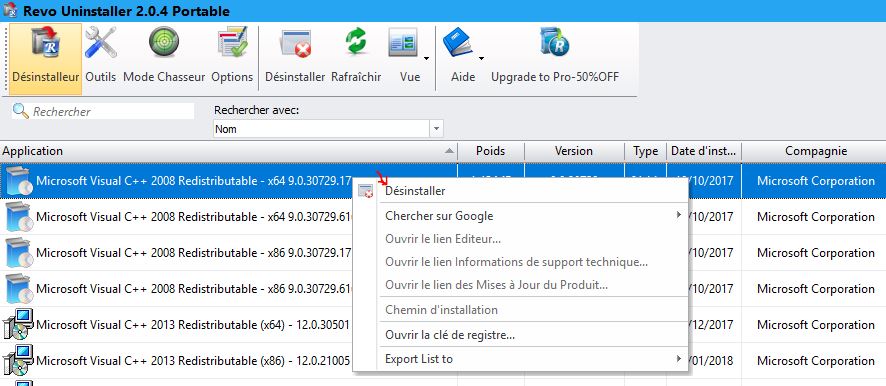Screen dimensions: 886x386
Task: Click the Vue view icon
Action: (403, 42)
